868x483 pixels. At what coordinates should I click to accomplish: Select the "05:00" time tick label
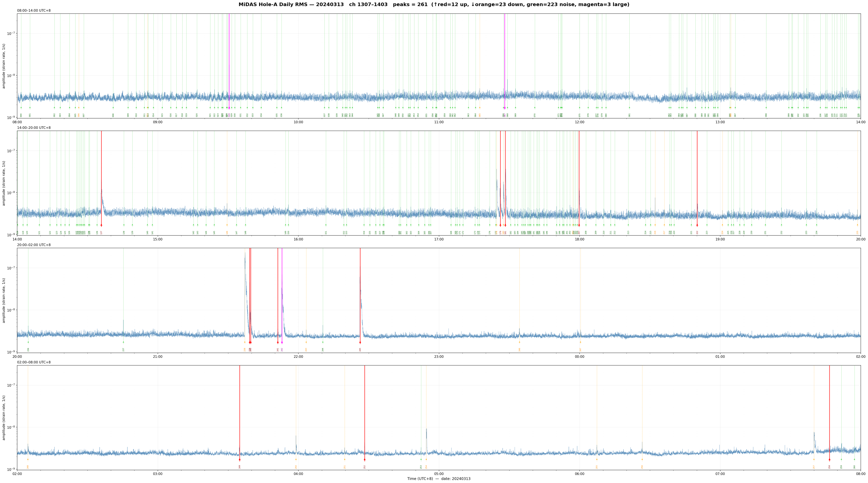439,474
